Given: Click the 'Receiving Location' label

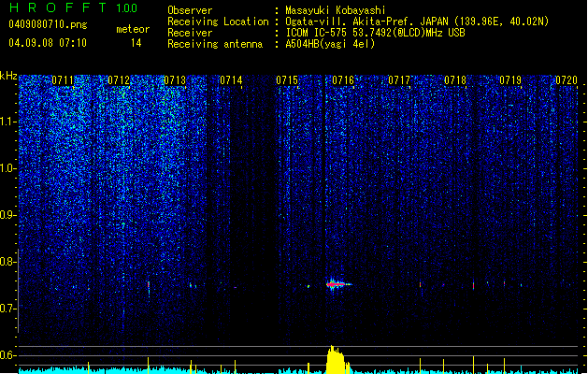Looking at the screenshot, I should click(x=218, y=22).
